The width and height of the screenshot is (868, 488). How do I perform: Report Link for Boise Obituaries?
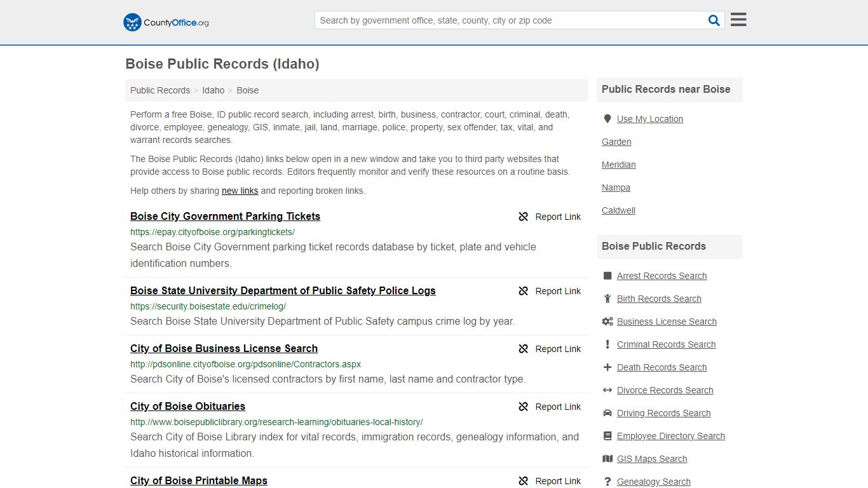(x=558, y=407)
